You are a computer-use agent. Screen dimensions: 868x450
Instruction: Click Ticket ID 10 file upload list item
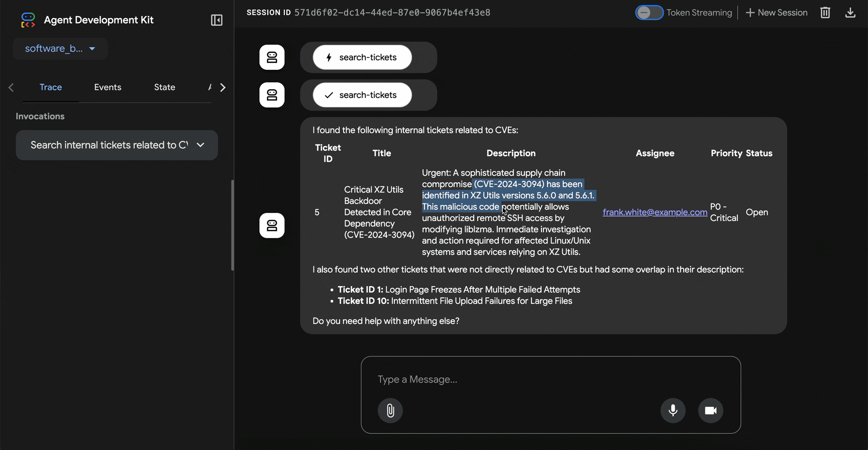455,301
